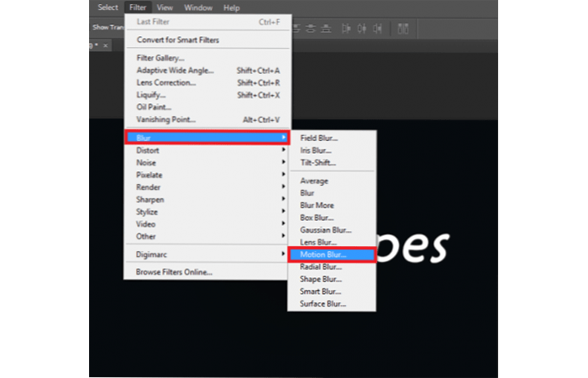Image resolution: width=588 pixels, height=378 pixels.
Task: Click the Auto-Align Layers icon in options bar
Action: [403, 28]
